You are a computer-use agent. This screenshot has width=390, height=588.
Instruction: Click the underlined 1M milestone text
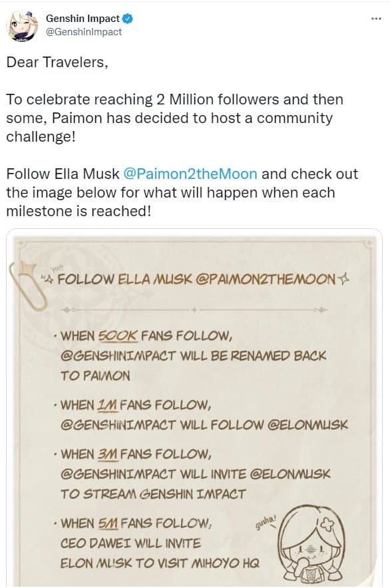point(107,404)
